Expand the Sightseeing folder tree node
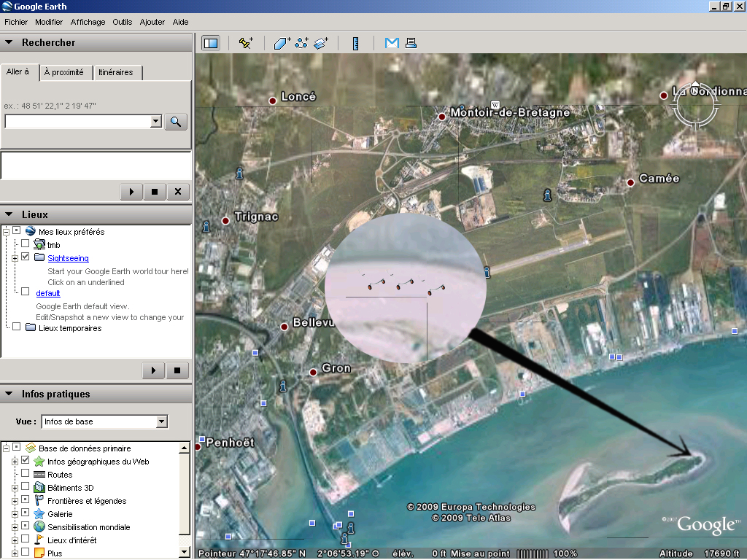 (15, 258)
